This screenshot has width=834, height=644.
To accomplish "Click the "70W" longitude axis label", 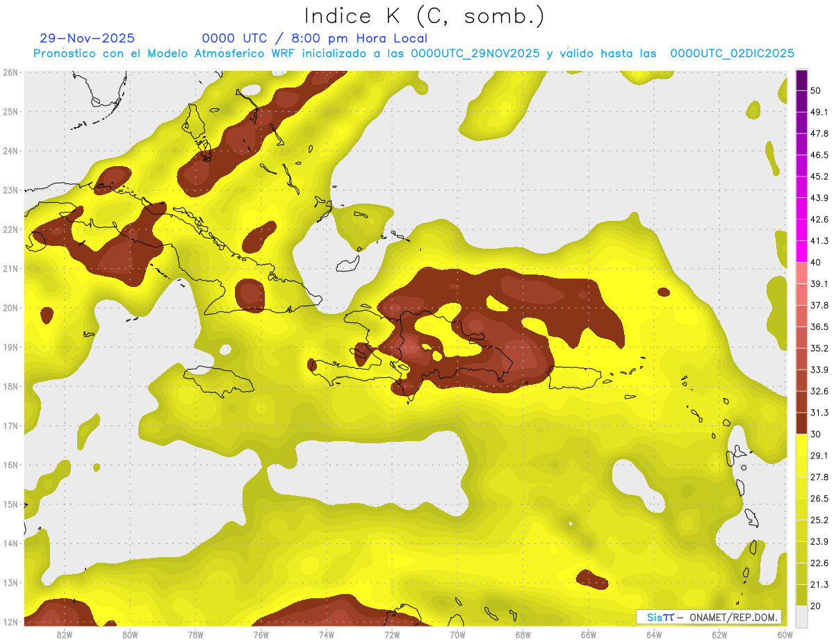I will (x=457, y=634).
